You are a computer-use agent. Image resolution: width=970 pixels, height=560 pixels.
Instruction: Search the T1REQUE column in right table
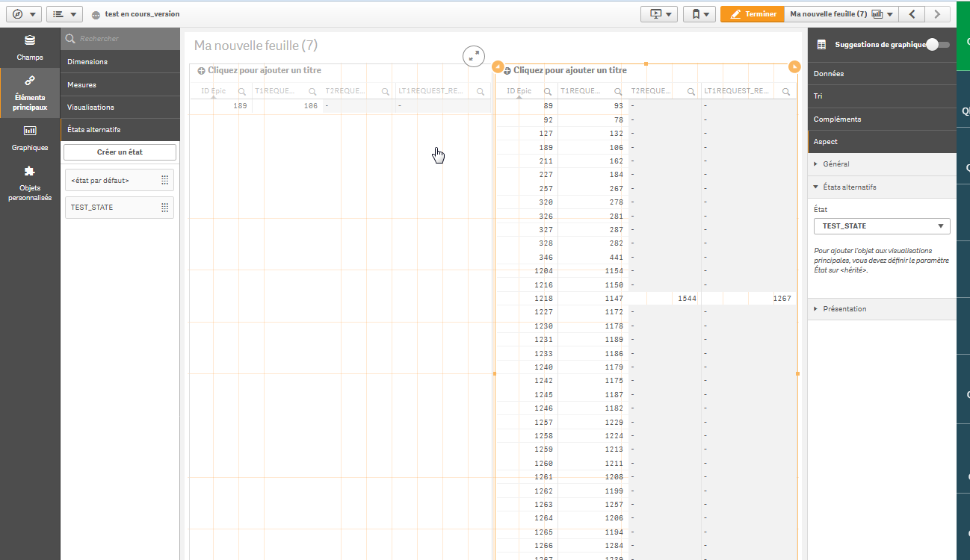click(x=617, y=92)
